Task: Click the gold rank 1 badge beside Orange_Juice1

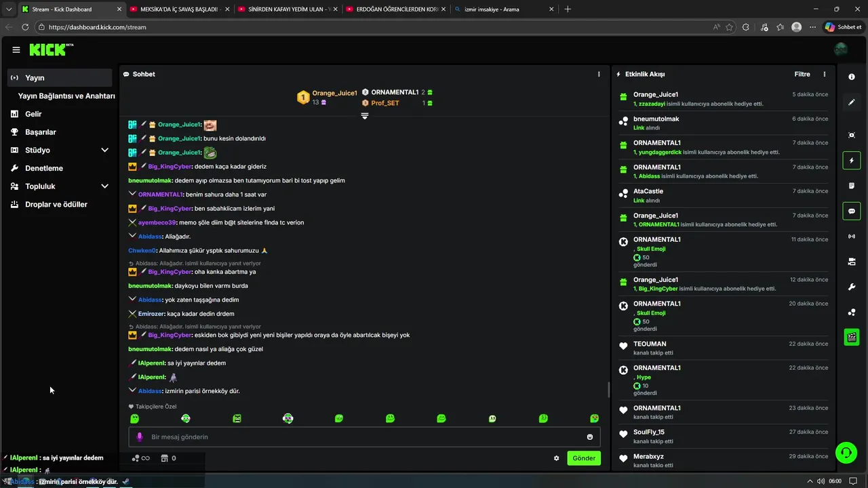Action: click(x=303, y=97)
